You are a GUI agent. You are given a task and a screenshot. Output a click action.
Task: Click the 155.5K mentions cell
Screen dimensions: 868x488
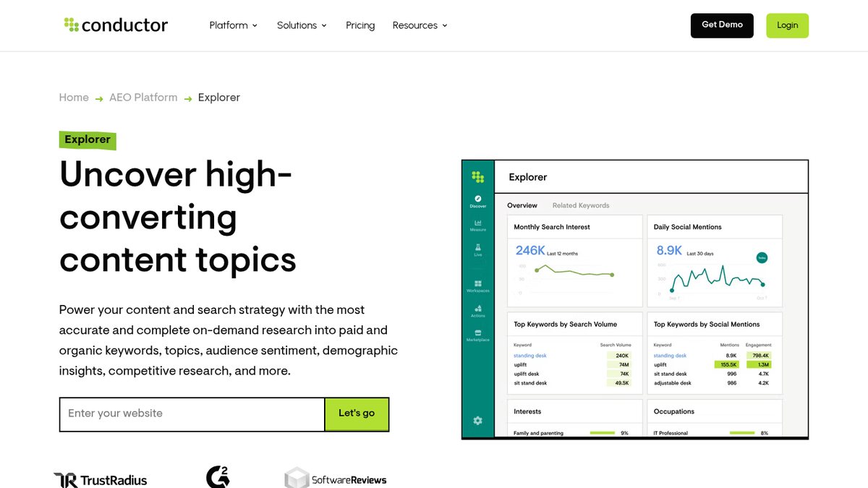click(728, 365)
